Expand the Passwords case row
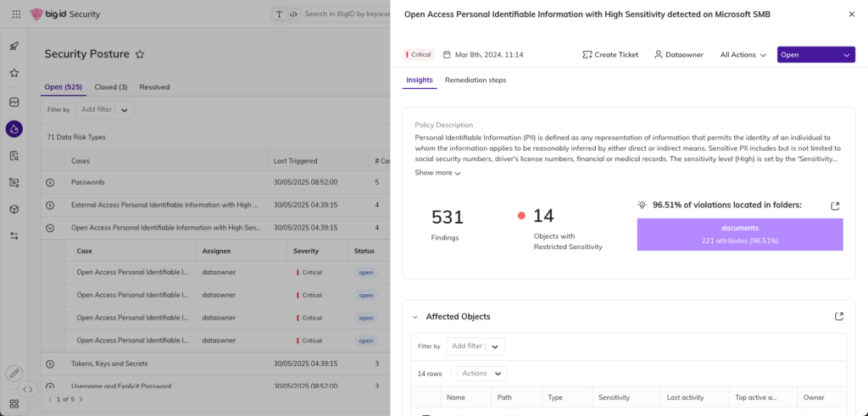The height and width of the screenshot is (416, 868). (50, 182)
